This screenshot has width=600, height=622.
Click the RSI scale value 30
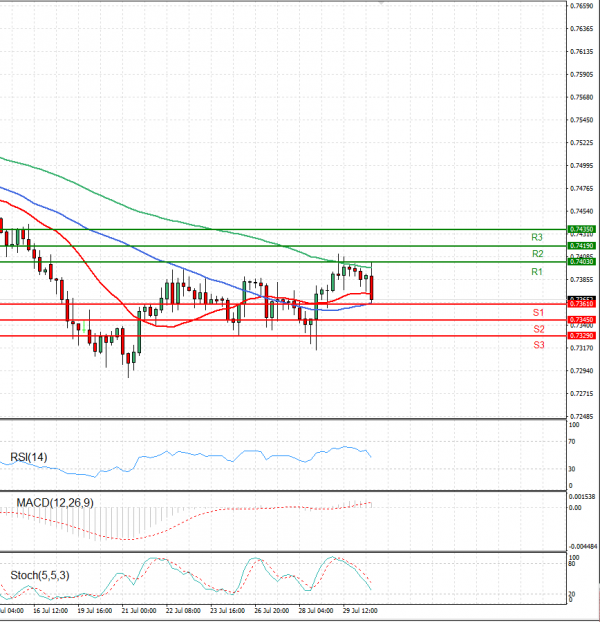click(572, 469)
